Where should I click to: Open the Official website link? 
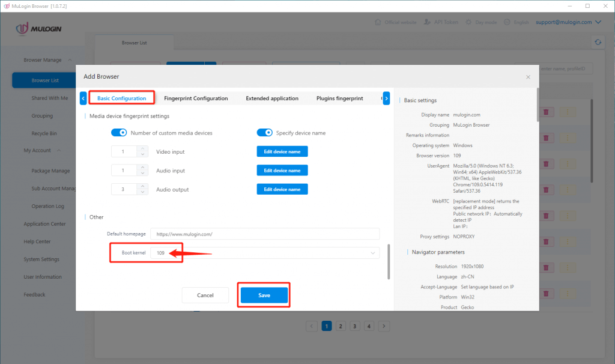click(396, 22)
